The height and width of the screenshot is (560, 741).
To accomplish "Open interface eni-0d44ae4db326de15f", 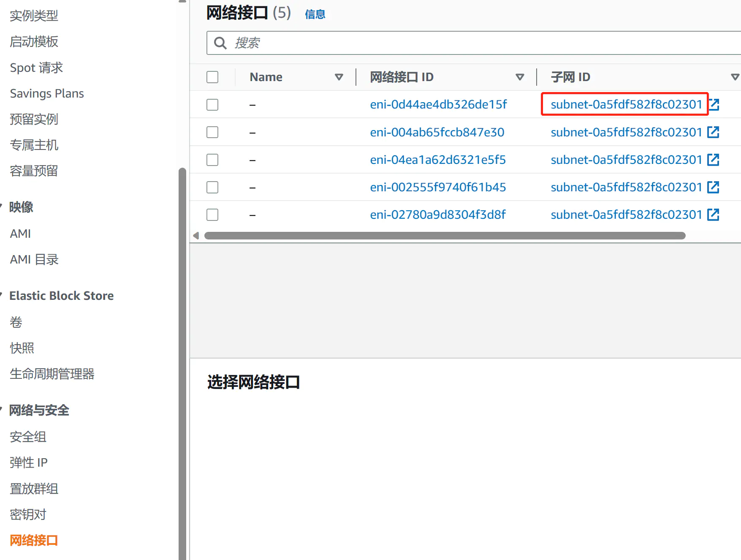I will [x=438, y=104].
